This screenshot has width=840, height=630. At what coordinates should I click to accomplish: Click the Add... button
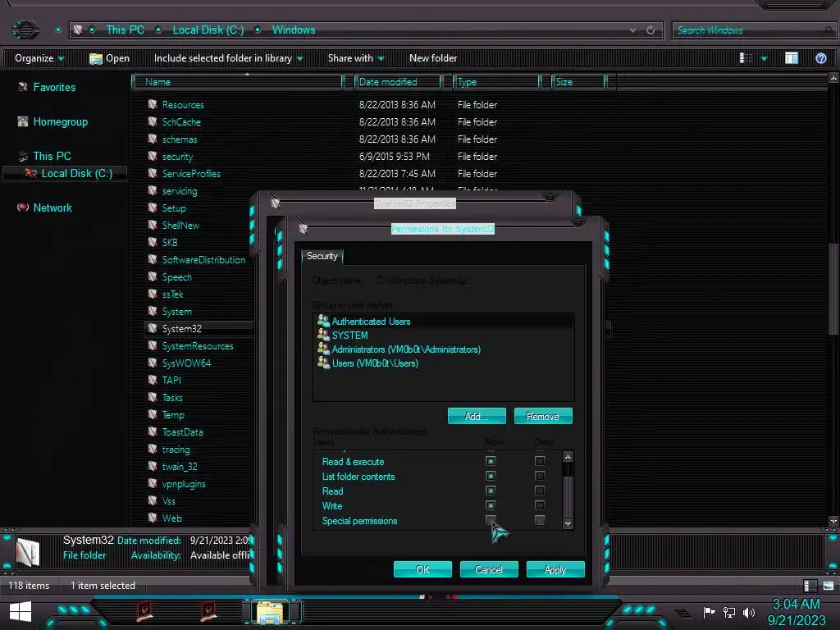pyautogui.click(x=477, y=416)
